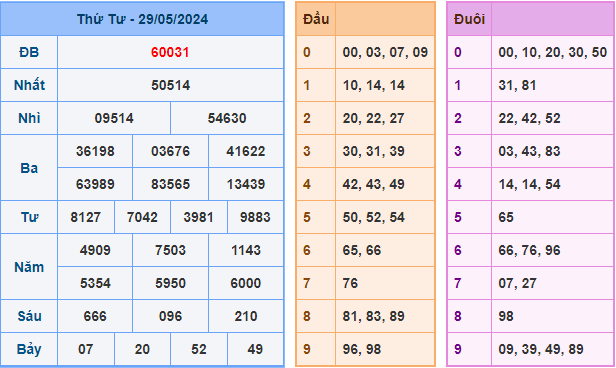Image resolution: width=616 pixels, height=368 pixels.
Task: Select the Tư prize number 8127
Action: pyautogui.click(x=86, y=217)
